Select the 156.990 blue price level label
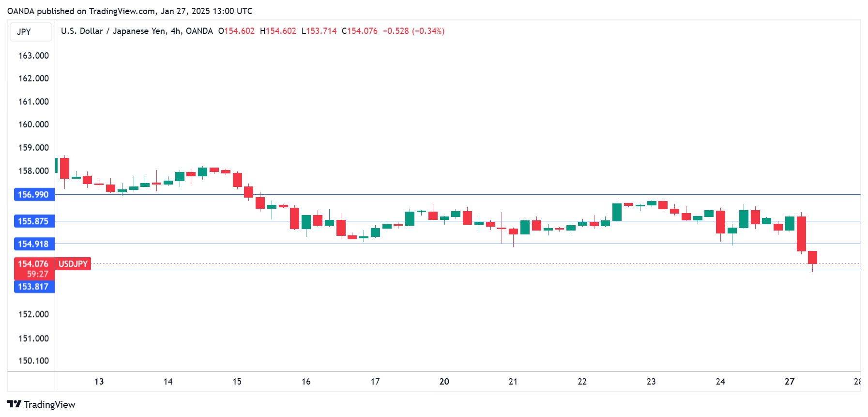 [34, 195]
